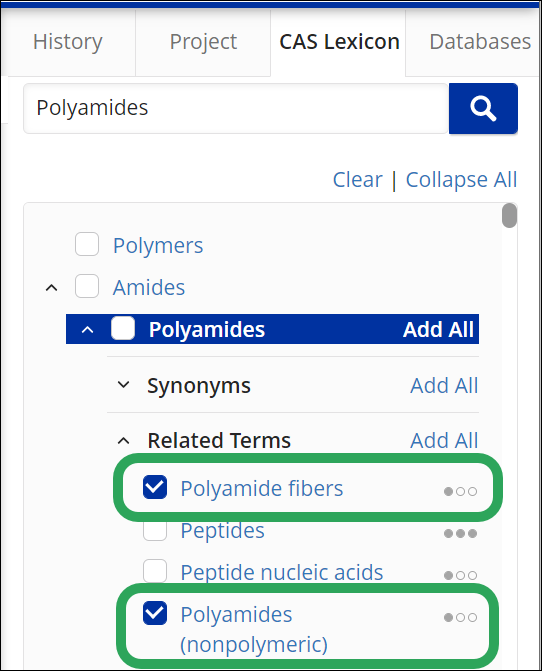Click the magnifying glass search button

click(483, 108)
